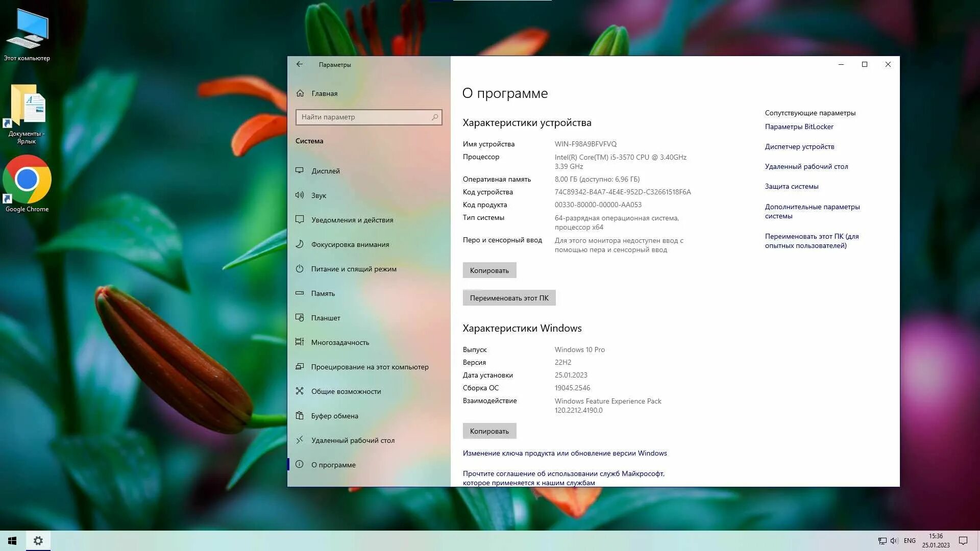Image resolution: width=980 pixels, height=551 pixels.
Task: Select О программе menu item
Action: (x=334, y=464)
